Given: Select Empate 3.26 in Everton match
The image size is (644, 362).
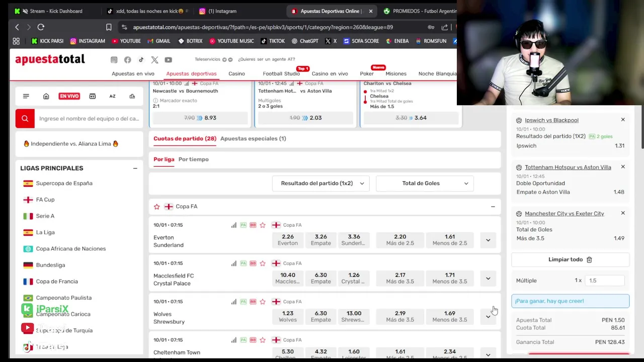Looking at the screenshot, I should [320, 240].
